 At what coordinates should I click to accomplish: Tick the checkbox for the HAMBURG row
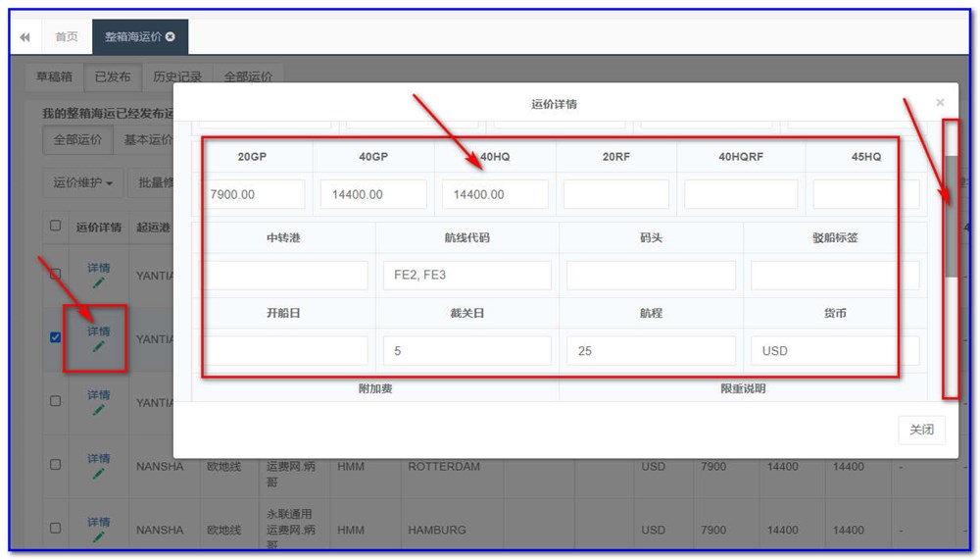tap(56, 529)
